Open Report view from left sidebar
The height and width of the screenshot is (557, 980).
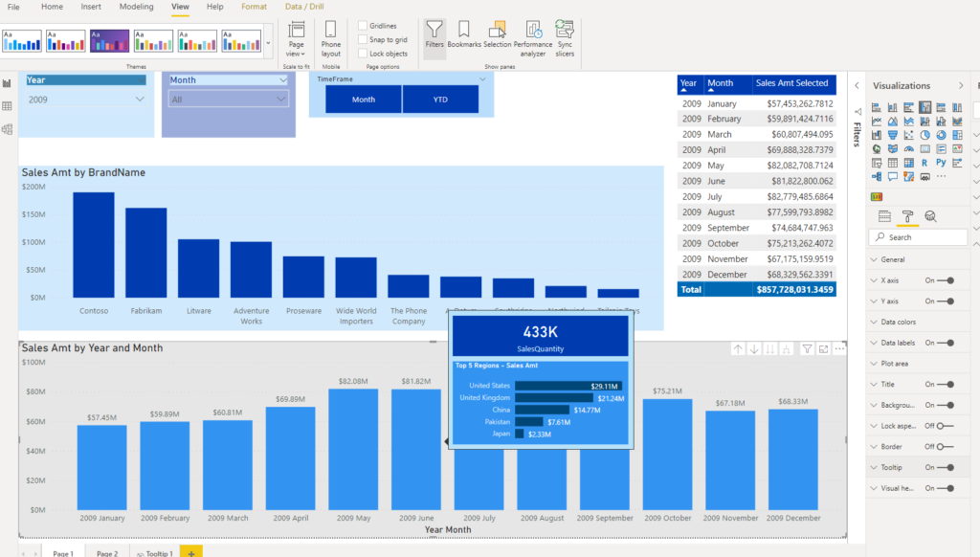click(8, 84)
